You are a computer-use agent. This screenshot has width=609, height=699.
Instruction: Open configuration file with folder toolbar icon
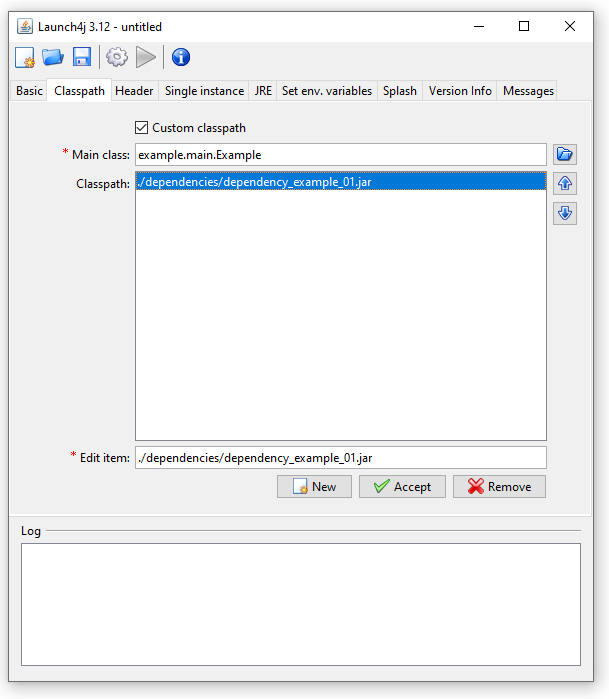[x=53, y=58]
